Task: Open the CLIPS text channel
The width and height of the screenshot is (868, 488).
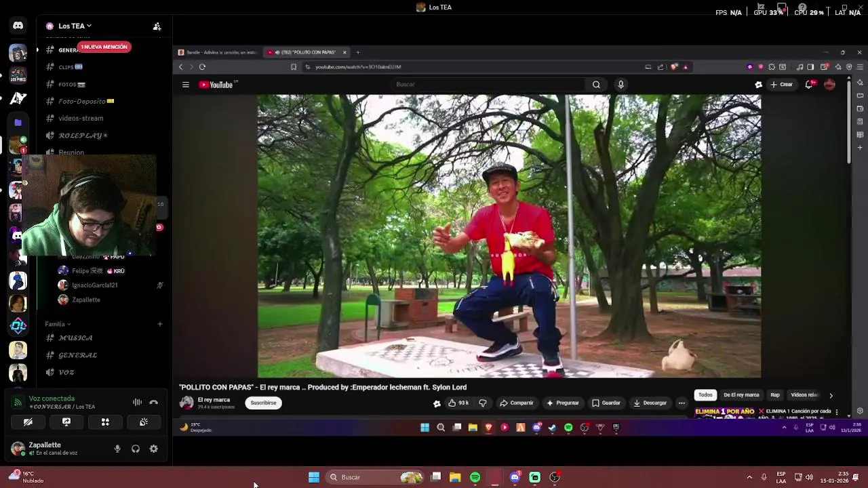Action: pyautogui.click(x=71, y=67)
